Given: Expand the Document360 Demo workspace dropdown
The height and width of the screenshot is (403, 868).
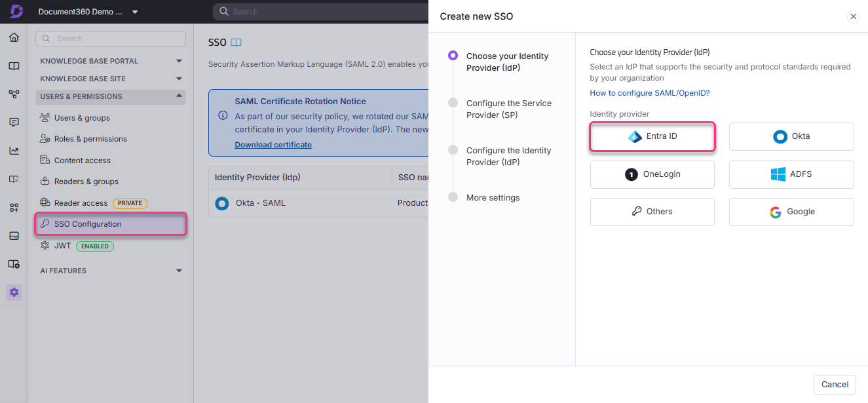Looking at the screenshot, I should (136, 11).
